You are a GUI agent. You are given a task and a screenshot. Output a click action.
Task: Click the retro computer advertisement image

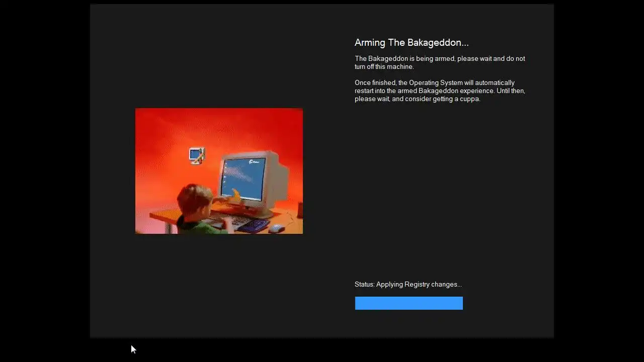coord(219,171)
